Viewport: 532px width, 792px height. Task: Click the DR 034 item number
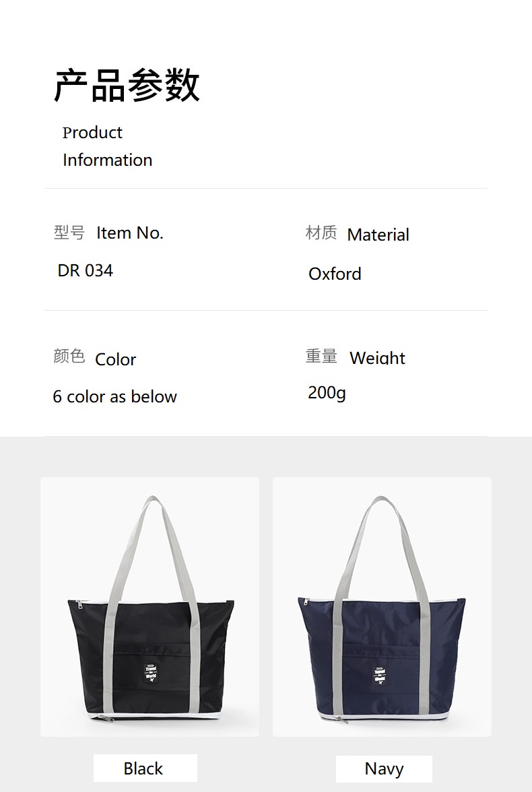86,271
